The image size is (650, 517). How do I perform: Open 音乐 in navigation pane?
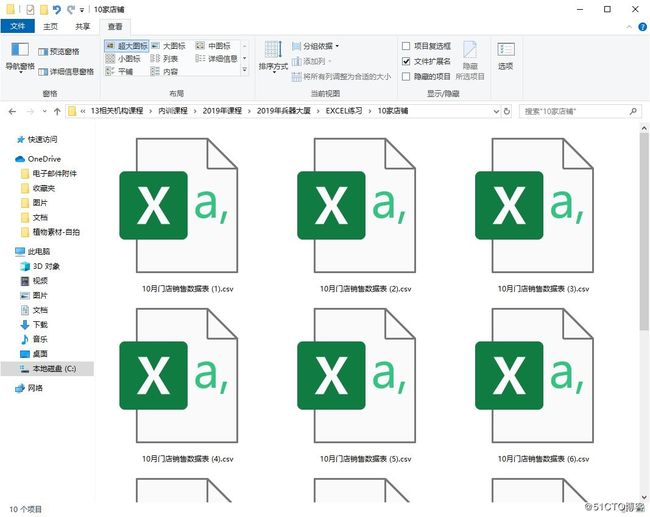tap(34, 339)
